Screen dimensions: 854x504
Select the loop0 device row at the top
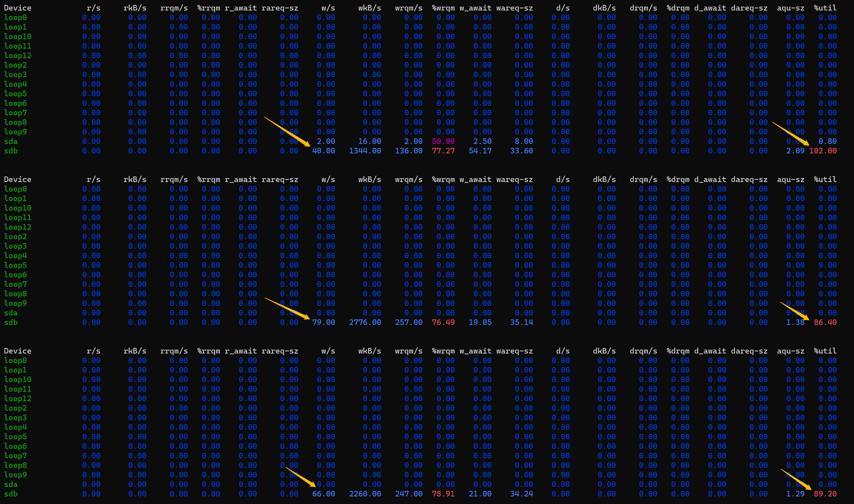tap(15, 17)
